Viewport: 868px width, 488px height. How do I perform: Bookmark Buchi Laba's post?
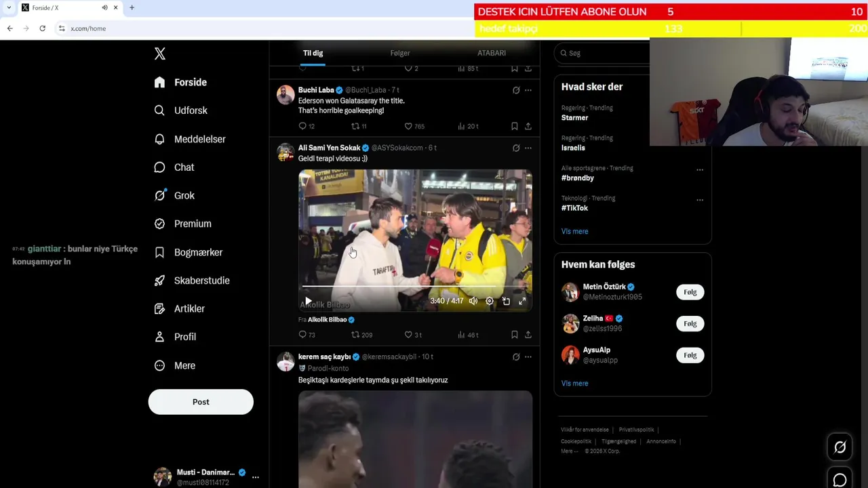point(514,126)
